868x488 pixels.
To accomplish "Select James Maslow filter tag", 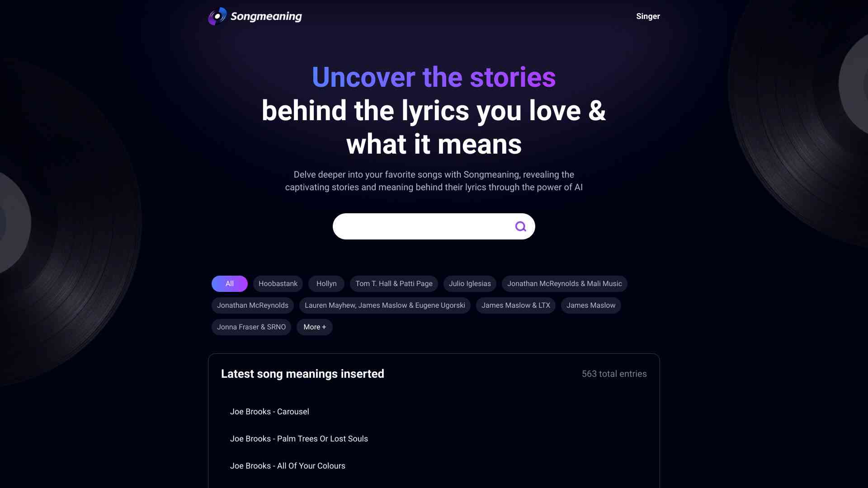I will coord(590,305).
